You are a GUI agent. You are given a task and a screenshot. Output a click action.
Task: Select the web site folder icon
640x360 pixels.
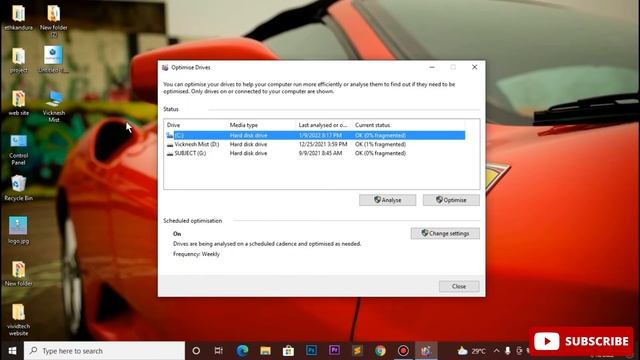pos(18,103)
